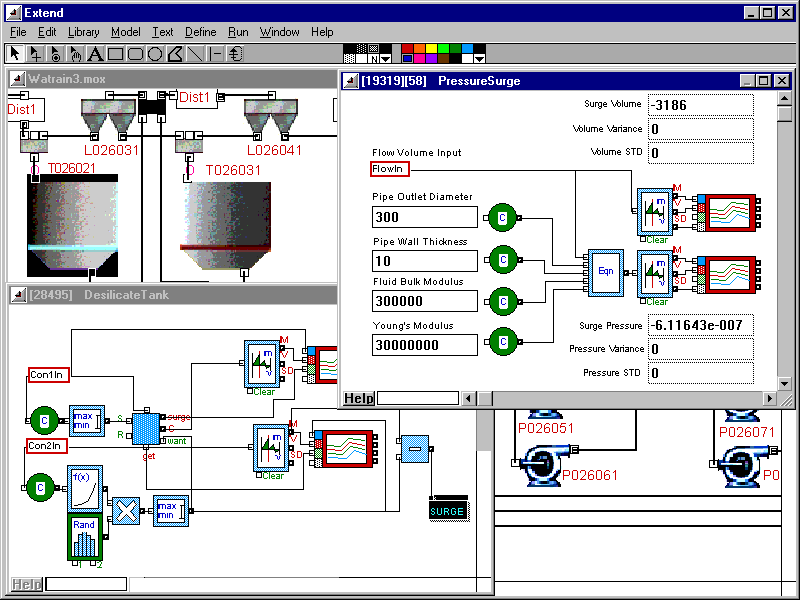Click max/min block after the multiply block
The width and height of the screenshot is (800, 600).
[171, 511]
